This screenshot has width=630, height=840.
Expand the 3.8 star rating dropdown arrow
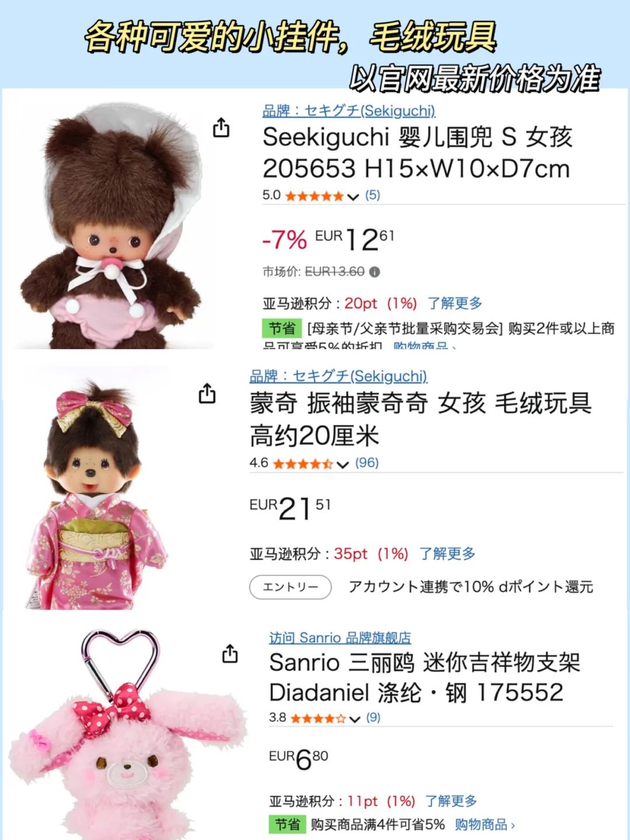pos(355,719)
